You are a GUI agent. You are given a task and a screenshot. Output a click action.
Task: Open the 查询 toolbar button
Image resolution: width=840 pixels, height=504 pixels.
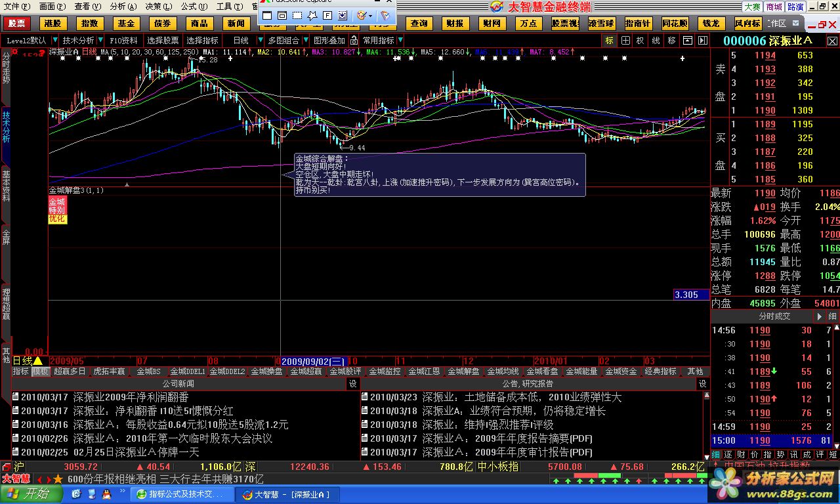(x=419, y=24)
